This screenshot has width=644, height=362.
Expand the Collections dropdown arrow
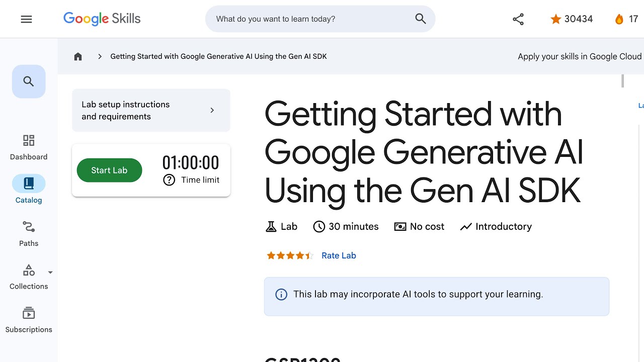[50, 273]
